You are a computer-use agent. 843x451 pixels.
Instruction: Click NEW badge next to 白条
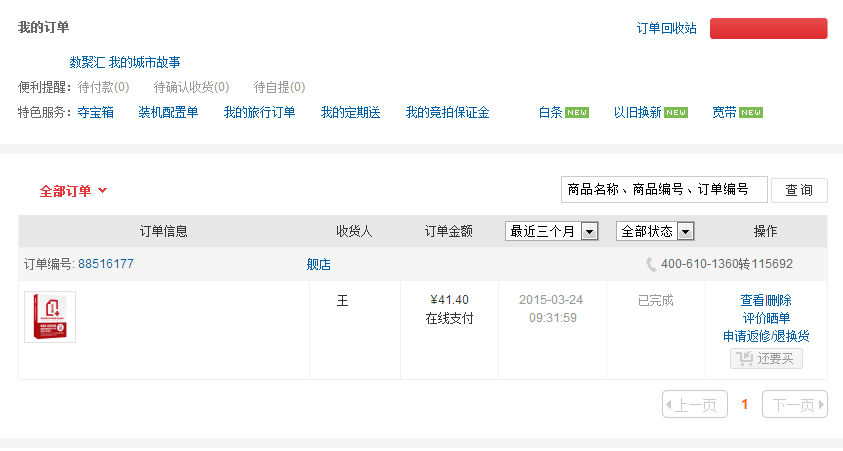click(577, 113)
